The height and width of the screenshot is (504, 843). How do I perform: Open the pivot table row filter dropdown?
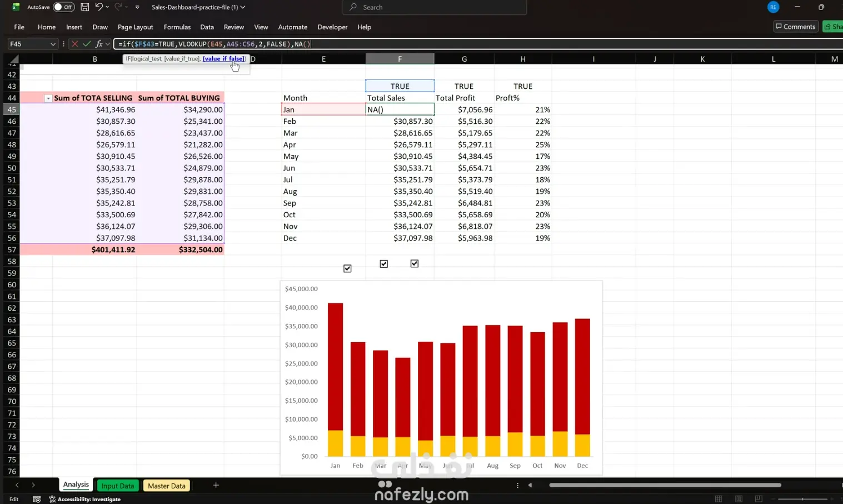click(48, 98)
